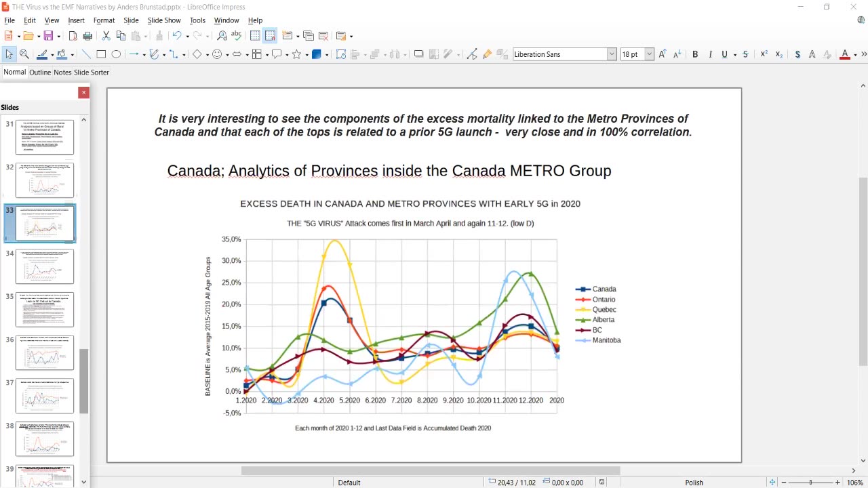Click the Save document icon

47,36
